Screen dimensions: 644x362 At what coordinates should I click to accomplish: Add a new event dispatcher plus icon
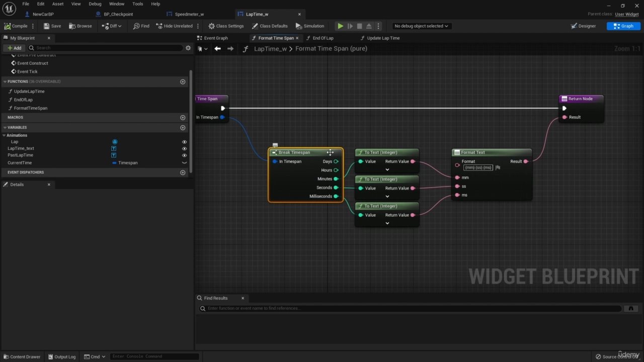183,172
